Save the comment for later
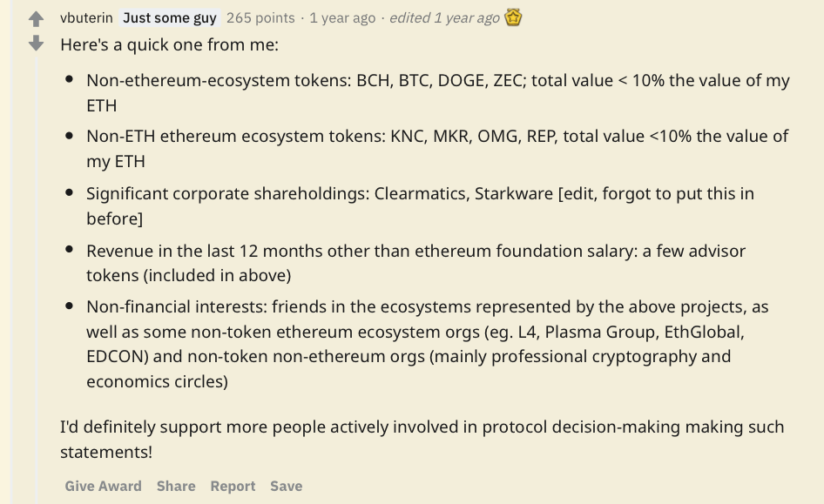 pyautogui.click(x=286, y=486)
